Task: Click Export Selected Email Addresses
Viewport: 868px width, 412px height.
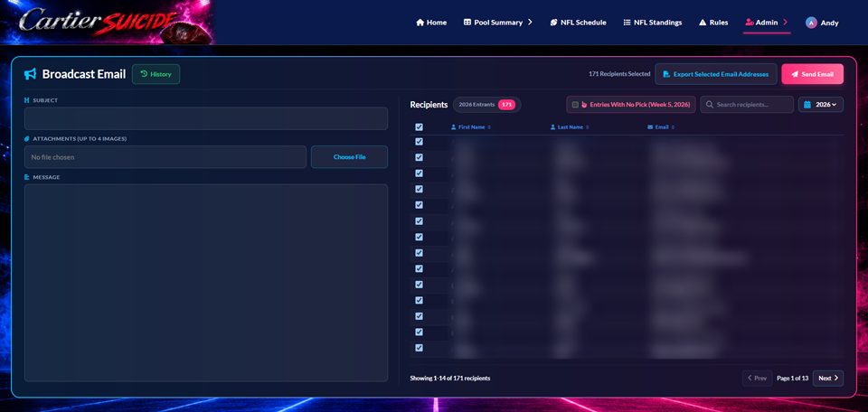Action: [716, 74]
